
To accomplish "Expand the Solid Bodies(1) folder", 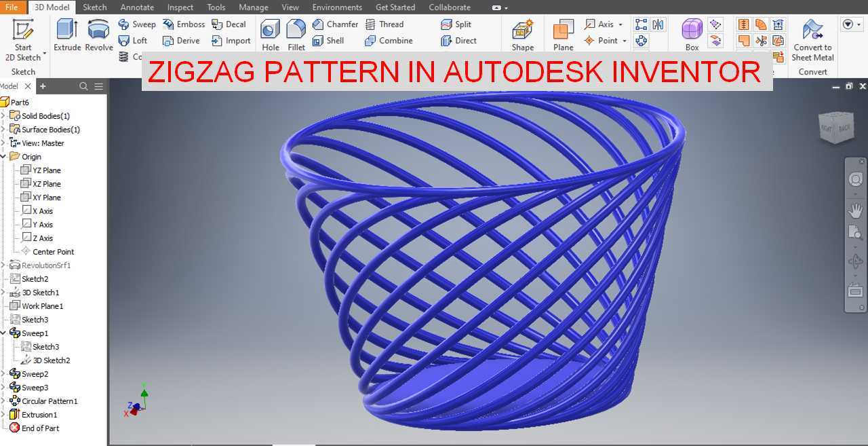I will coord(3,116).
